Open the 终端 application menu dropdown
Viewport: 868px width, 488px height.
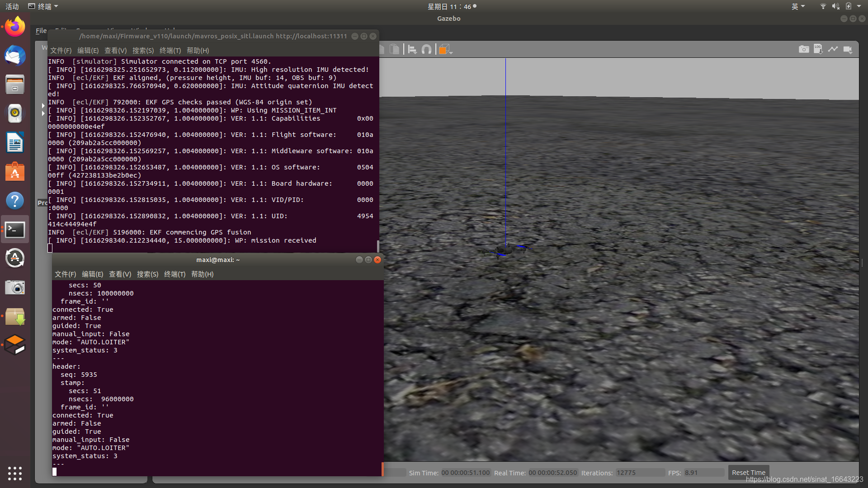(x=44, y=6)
